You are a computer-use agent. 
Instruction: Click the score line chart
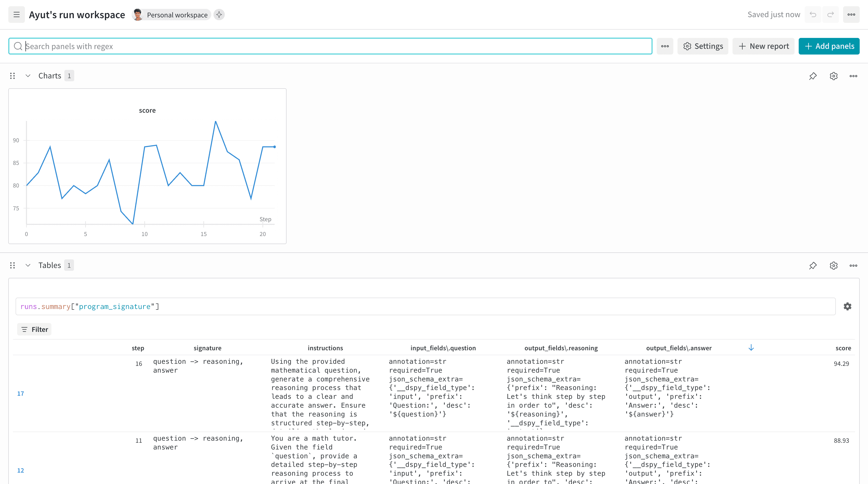pyautogui.click(x=147, y=166)
